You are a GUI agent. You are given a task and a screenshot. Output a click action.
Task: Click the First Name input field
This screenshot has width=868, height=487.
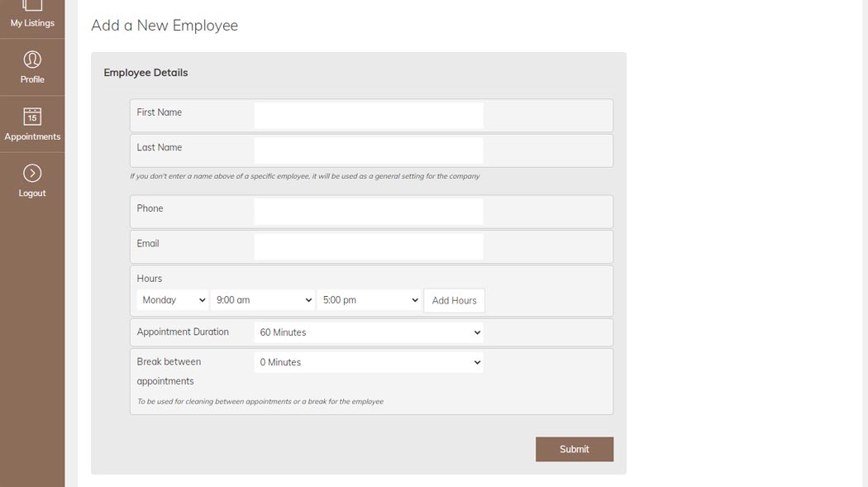pos(369,115)
